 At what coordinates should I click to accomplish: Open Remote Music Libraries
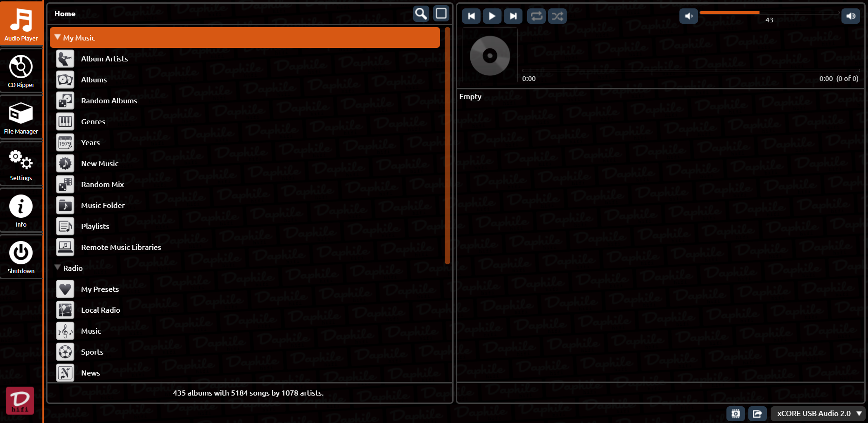click(x=121, y=247)
